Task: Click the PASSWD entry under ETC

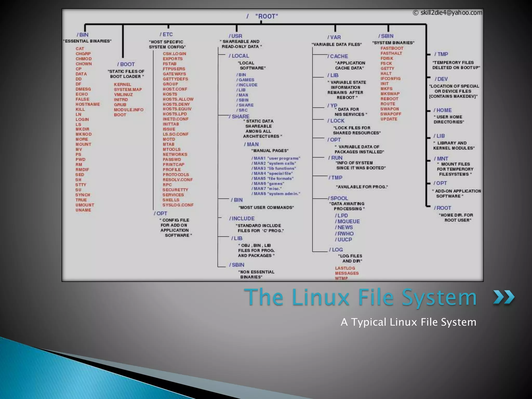Action: click(172, 159)
